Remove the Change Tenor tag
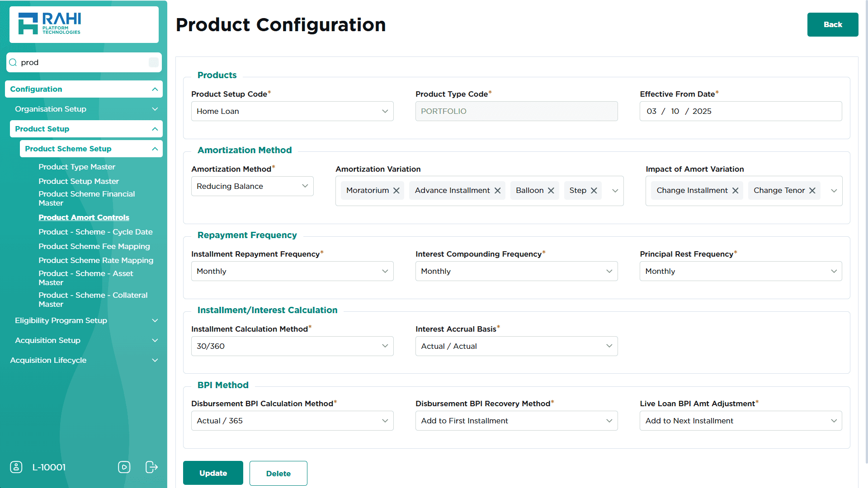This screenshot has width=868, height=488. [812, 191]
